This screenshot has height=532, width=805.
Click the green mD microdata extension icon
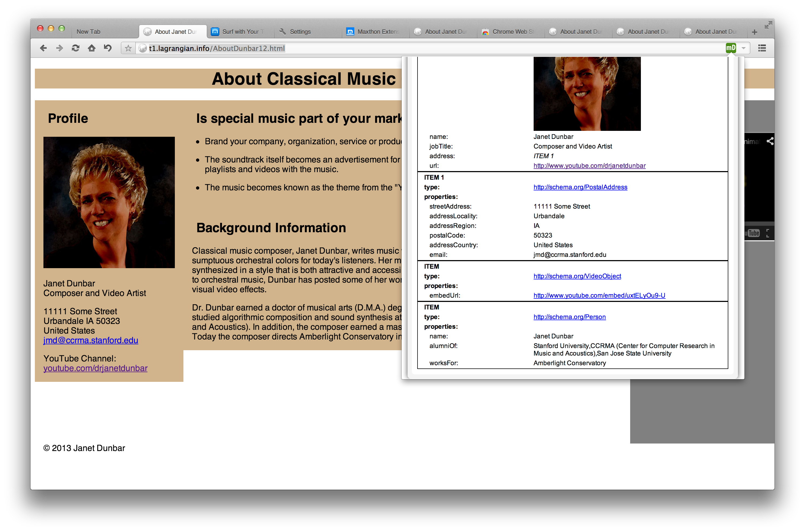(x=731, y=48)
